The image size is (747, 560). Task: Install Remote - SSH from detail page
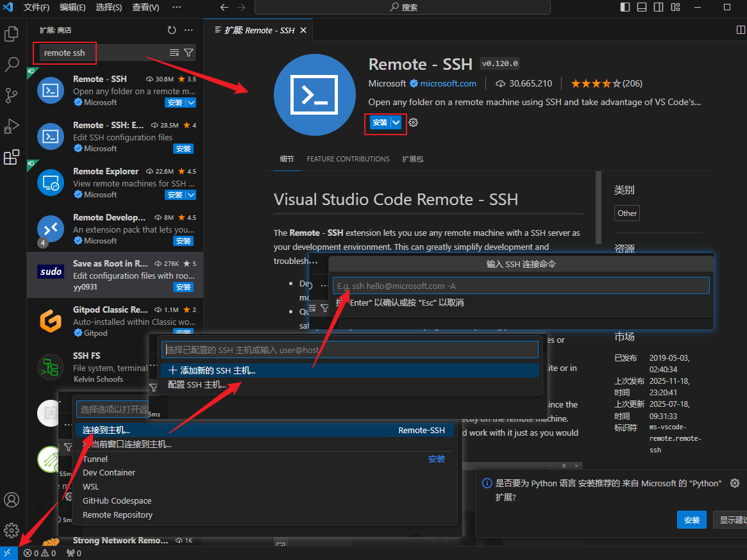380,122
